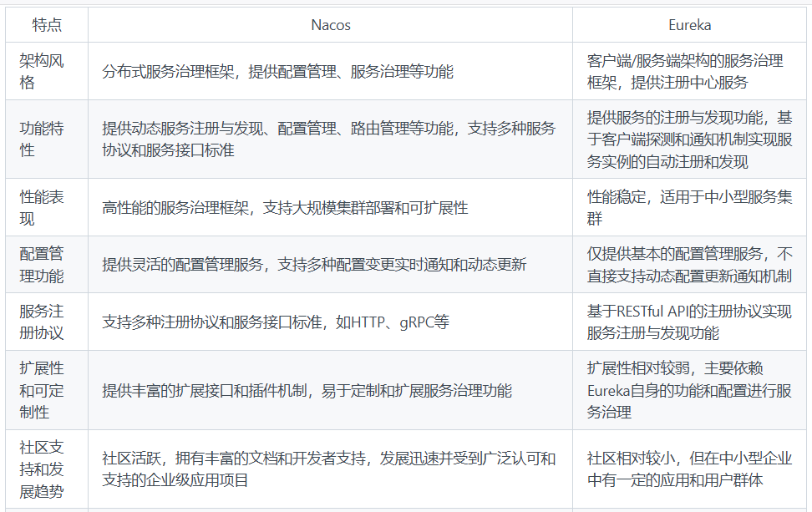Click Eureka cell 社区相对较小
This screenshot has height=512, width=812.
(689, 469)
